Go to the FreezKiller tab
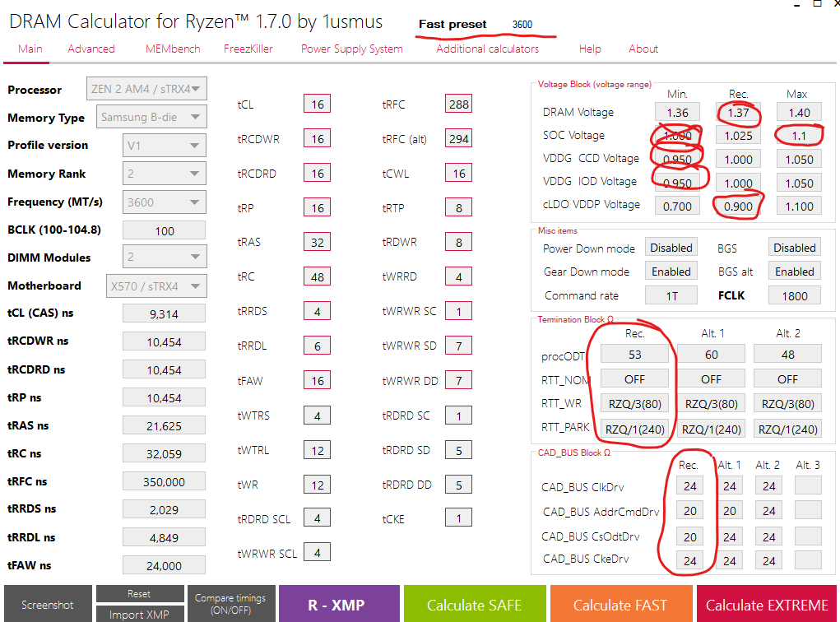Screen dimensions: 840x622 click(x=248, y=49)
